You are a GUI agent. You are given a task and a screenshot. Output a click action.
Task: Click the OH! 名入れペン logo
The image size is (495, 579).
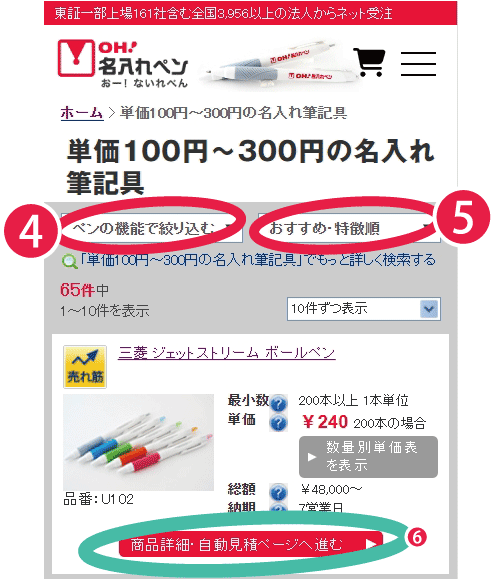point(123,63)
